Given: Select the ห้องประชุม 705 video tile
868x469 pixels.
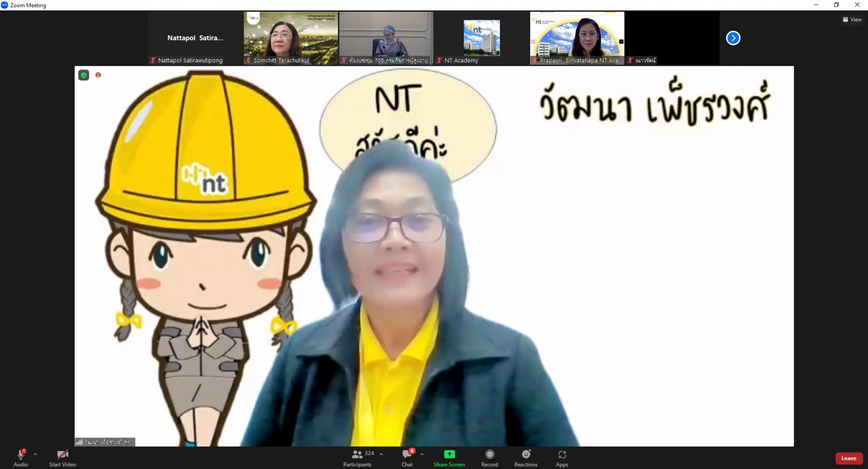Looking at the screenshot, I should point(386,38).
